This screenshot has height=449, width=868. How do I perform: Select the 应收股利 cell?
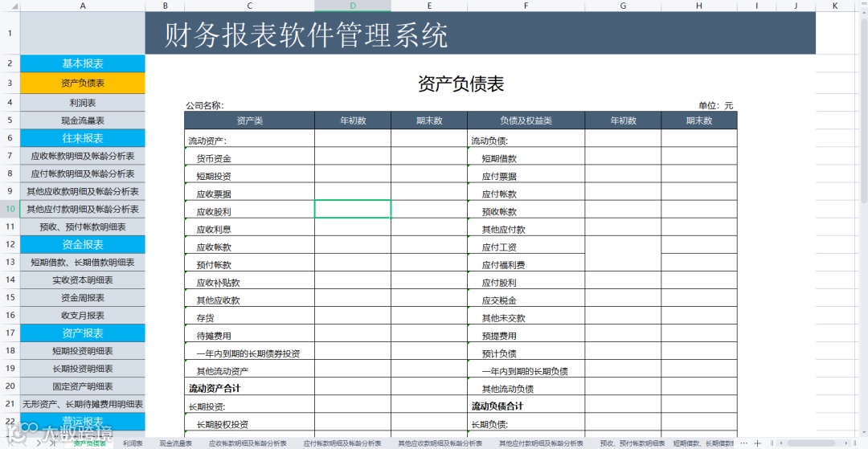coord(250,210)
